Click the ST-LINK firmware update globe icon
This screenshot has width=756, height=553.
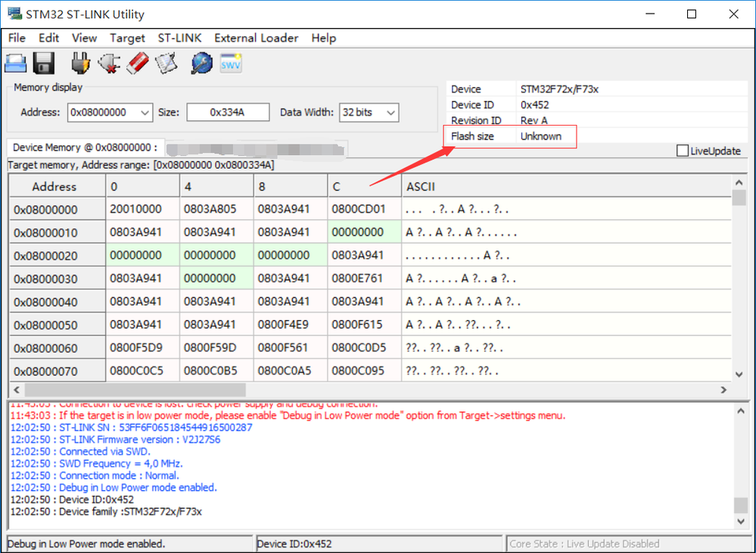[201, 63]
